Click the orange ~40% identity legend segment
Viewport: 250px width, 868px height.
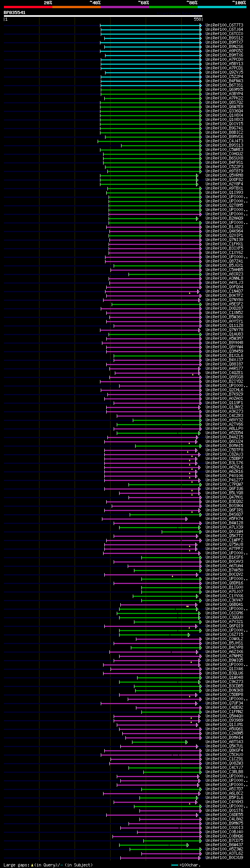tap(77, 7)
